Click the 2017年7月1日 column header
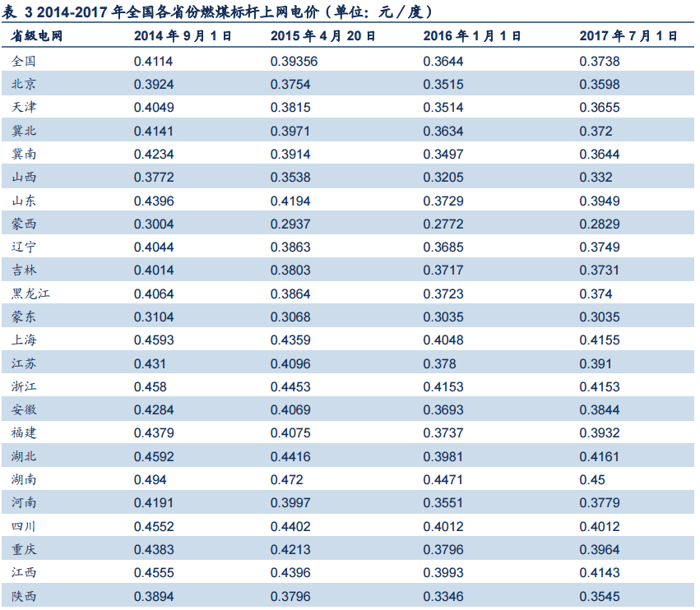700x610 pixels. (x=628, y=36)
